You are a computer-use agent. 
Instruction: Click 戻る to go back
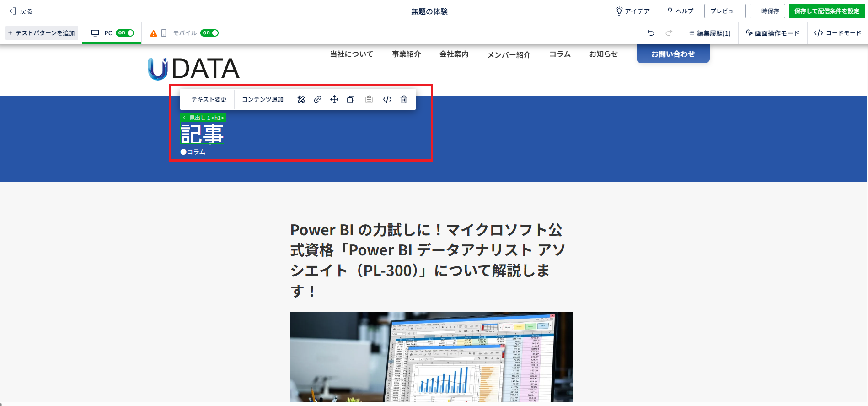(21, 11)
